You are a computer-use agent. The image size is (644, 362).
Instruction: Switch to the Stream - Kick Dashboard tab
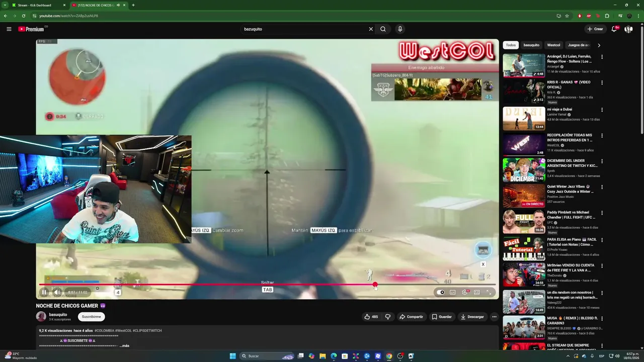click(39, 5)
